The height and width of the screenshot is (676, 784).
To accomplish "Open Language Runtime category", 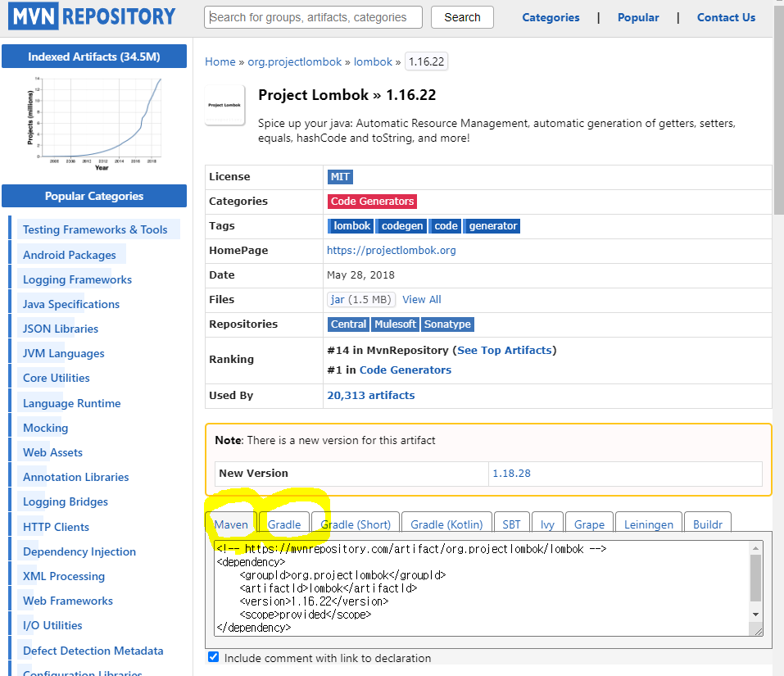I will [72, 403].
